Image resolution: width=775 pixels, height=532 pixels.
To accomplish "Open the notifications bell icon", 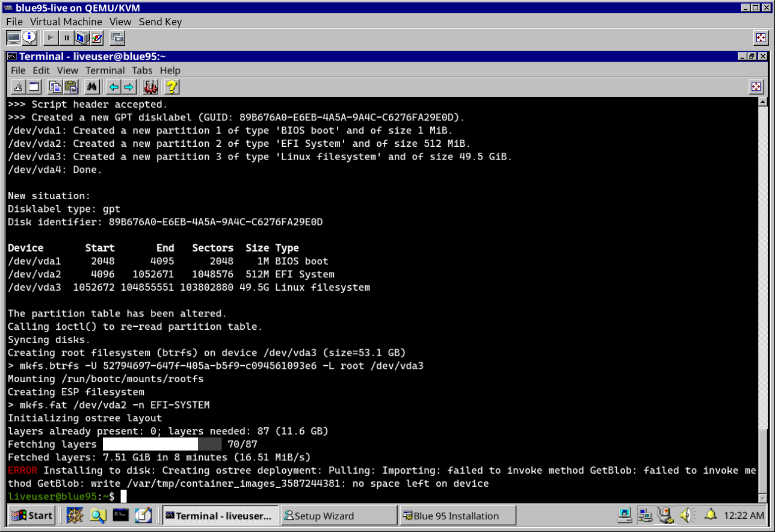I will click(x=711, y=516).
